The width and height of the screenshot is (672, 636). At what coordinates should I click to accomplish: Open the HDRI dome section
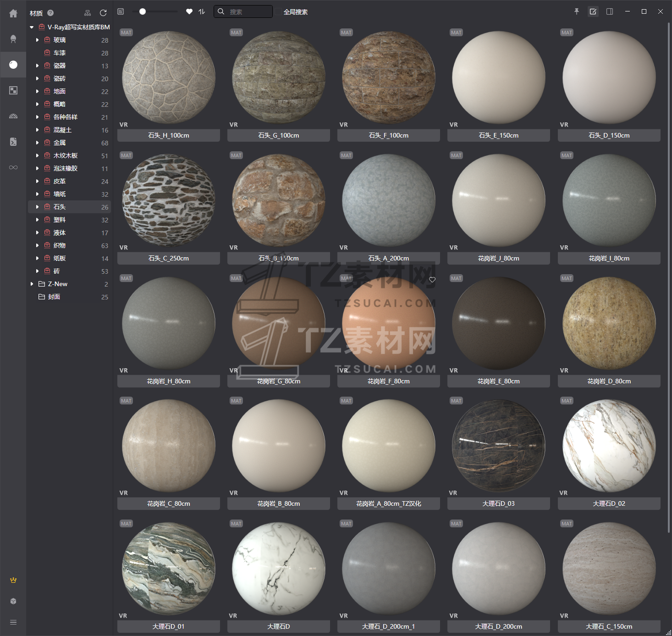(13, 116)
